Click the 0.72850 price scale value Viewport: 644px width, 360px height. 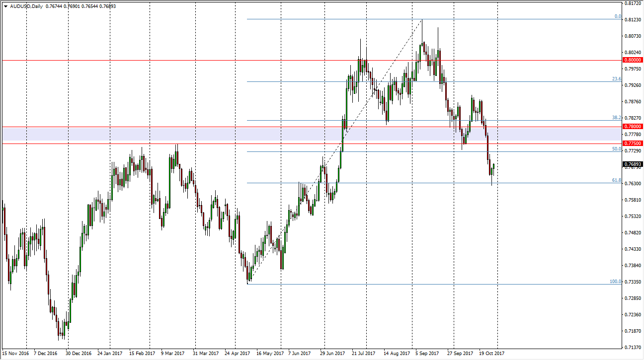pyautogui.click(x=632, y=298)
